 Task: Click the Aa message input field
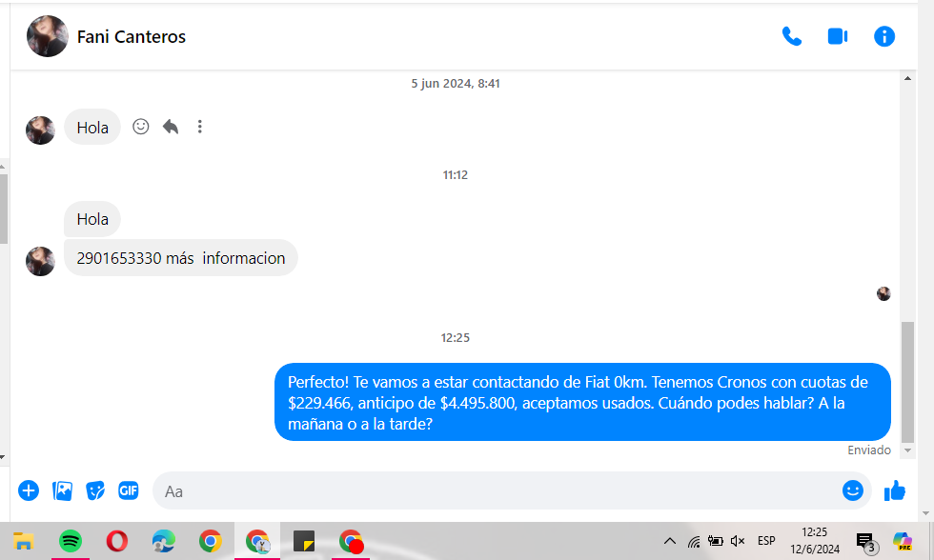tap(496, 491)
